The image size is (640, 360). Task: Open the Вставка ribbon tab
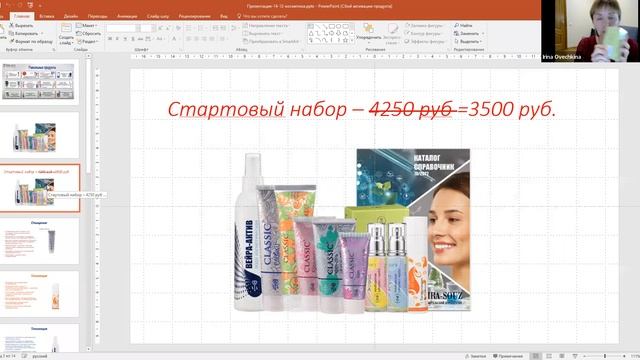pyautogui.click(x=47, y=16)
